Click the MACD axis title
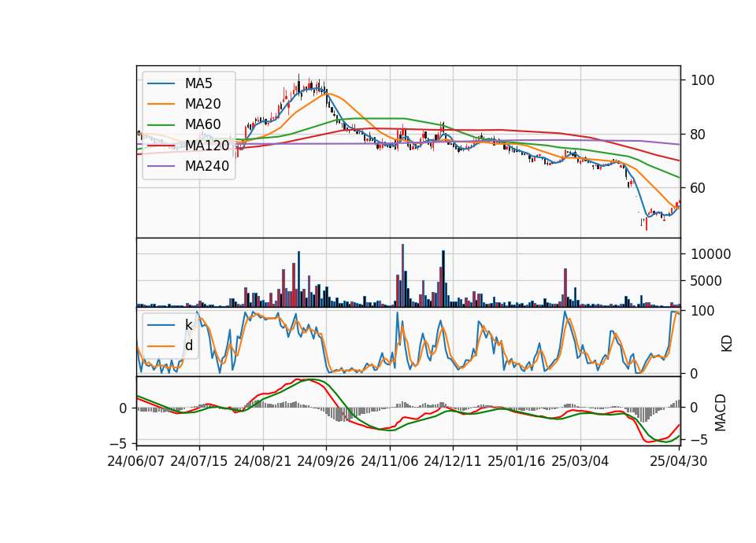This screenshot has height=543, width=756. point(721,412)
